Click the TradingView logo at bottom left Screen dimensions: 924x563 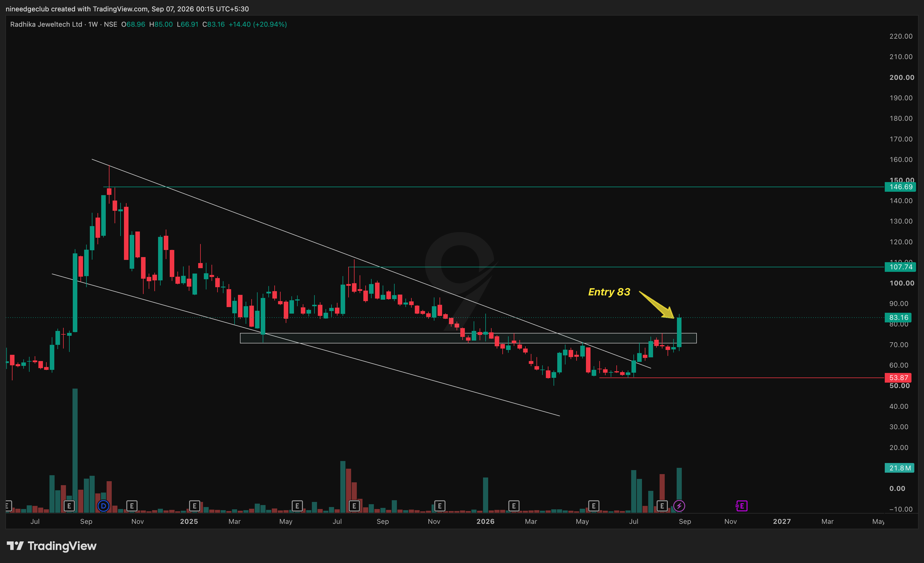pos(52,546)
